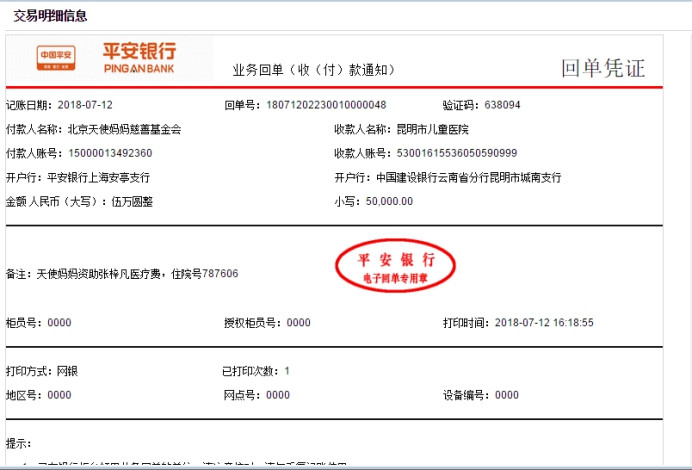Select payee account 53001615536050590999
The image size is (692, 470).
457,153
